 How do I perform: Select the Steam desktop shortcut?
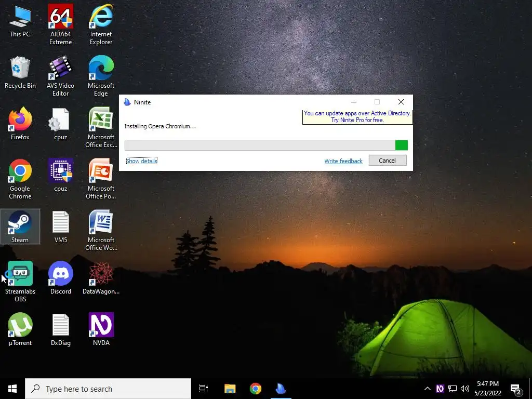[20, 227]
